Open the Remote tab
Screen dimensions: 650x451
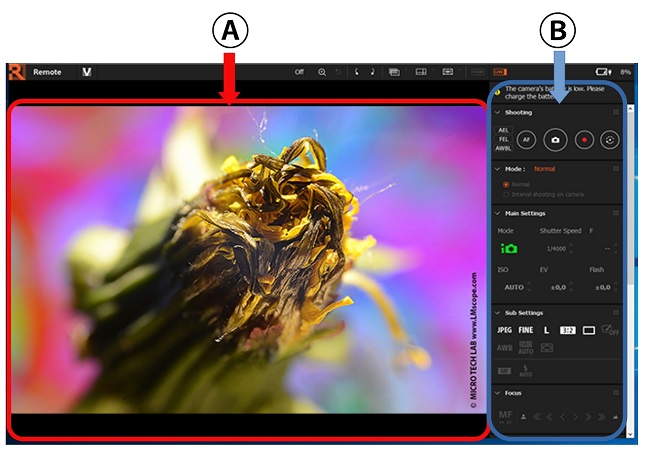[47, 72]
